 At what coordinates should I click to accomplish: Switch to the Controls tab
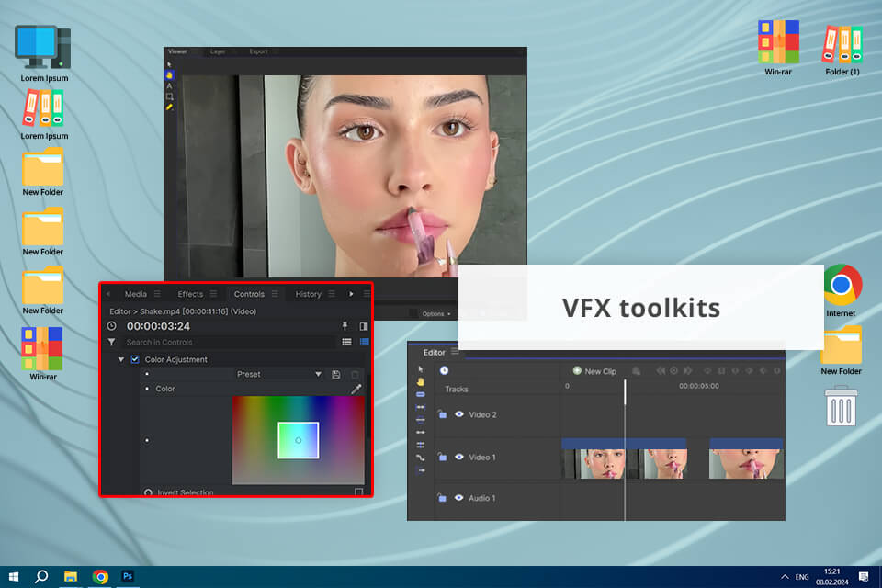249,294
